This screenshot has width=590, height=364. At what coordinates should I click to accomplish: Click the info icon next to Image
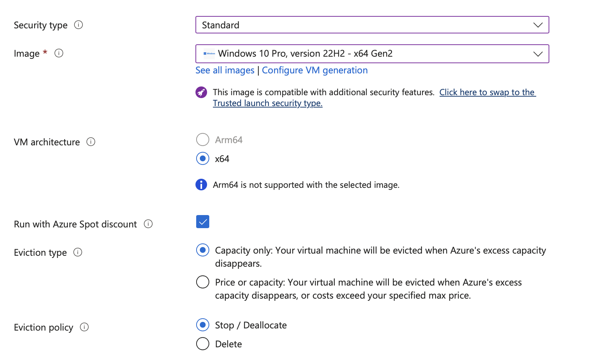[59, 53]
